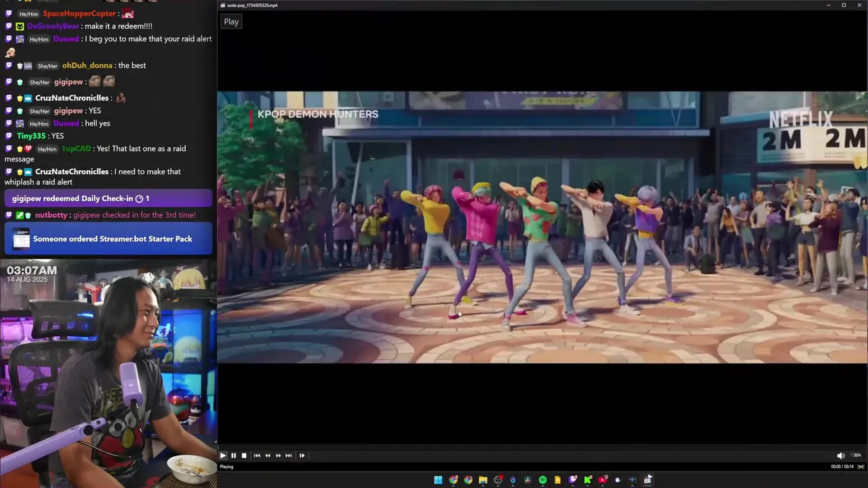
Task: Click gigipew's 'YES' chat message
Action: pyautogui.click(x=94, y=110)
